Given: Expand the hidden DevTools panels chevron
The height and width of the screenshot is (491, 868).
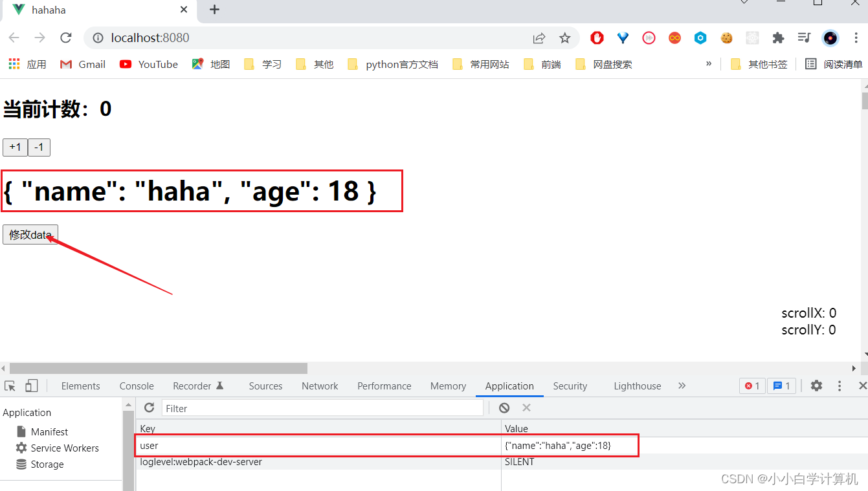Looking at the screenshot, I should (682, 386).
